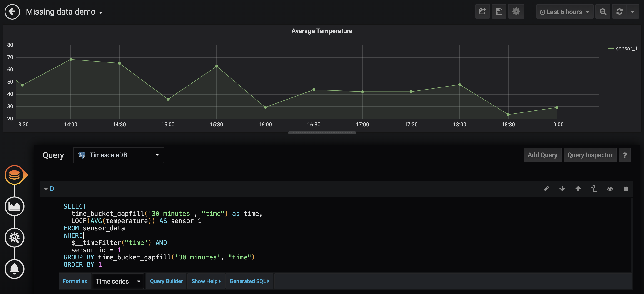Open the Missing data demo dashboard dropdown

(64, 12)
